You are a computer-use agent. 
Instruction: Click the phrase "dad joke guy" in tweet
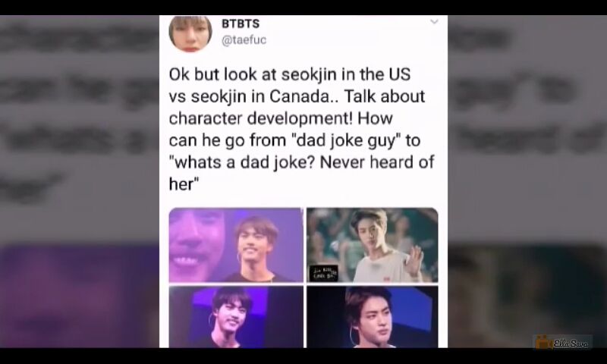click(346, 141)
